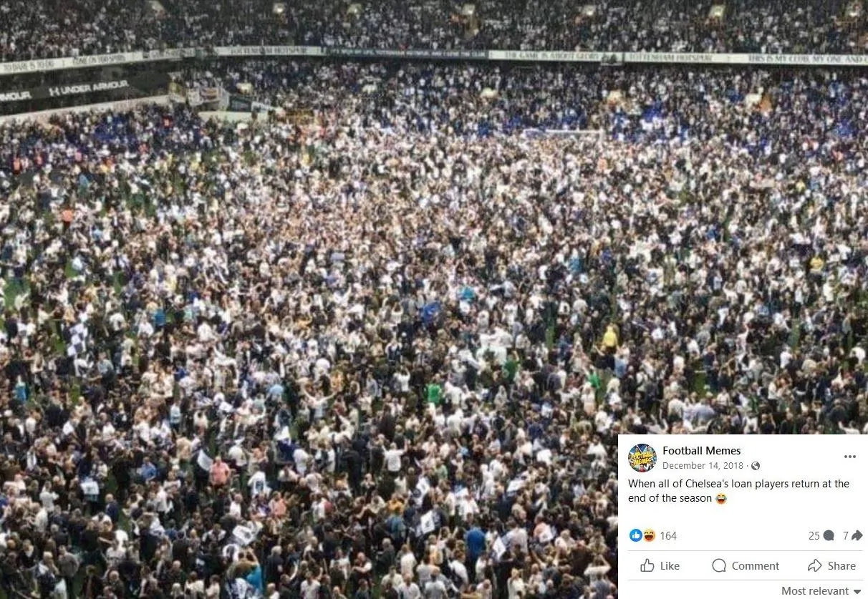This screenshot has height=599, width=868.
Task: Like the post with the Like button
Action: 660,565
